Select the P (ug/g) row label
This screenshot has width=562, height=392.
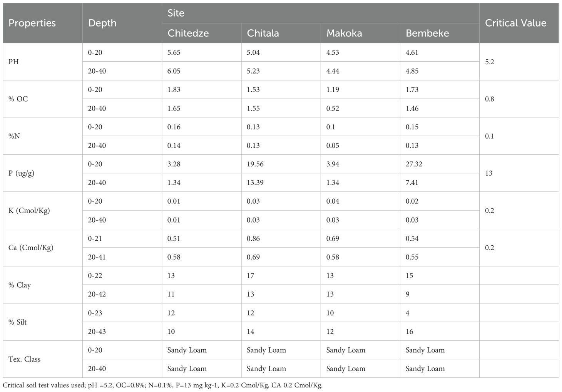click(21, 173)
